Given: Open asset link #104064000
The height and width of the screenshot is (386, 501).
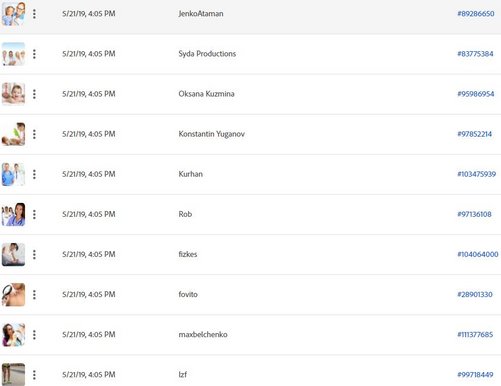Looking at the screenshot, I should [x=478, y=254].
